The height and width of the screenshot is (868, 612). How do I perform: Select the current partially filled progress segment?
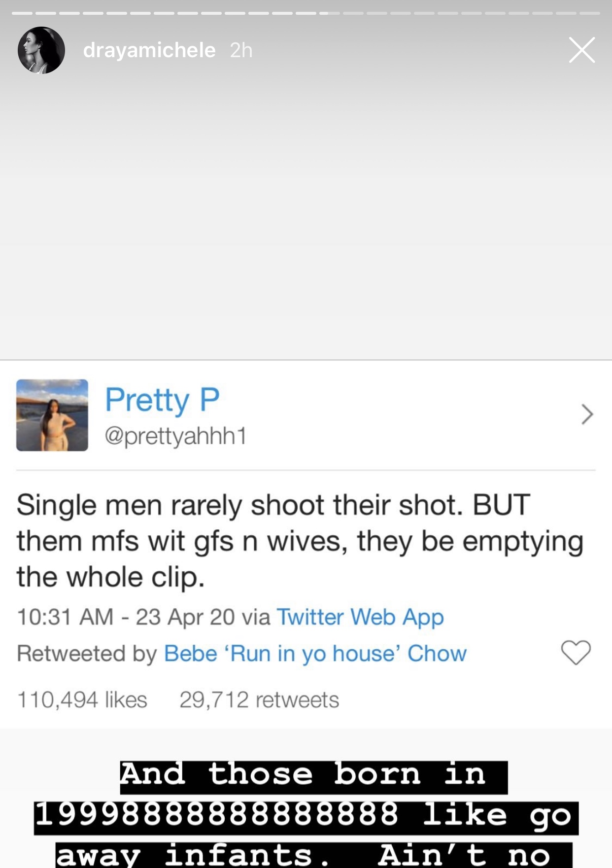329,13
